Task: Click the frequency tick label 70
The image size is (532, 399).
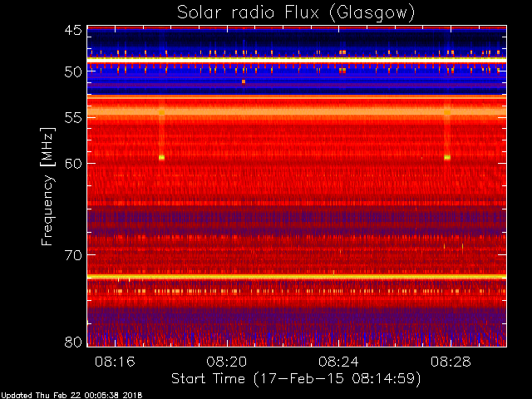Action: pos(73,255)
